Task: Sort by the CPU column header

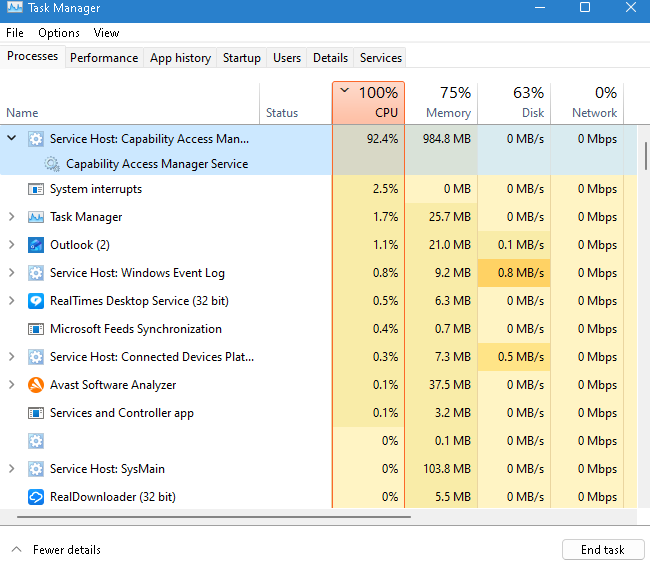Action: click(x=368, y=102)
